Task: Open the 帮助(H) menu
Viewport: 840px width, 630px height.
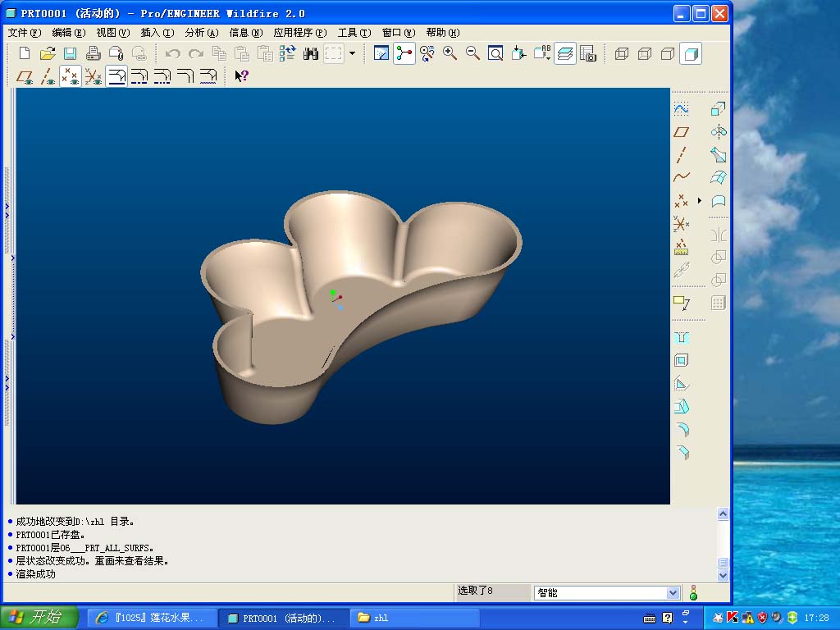Action: 443,33
